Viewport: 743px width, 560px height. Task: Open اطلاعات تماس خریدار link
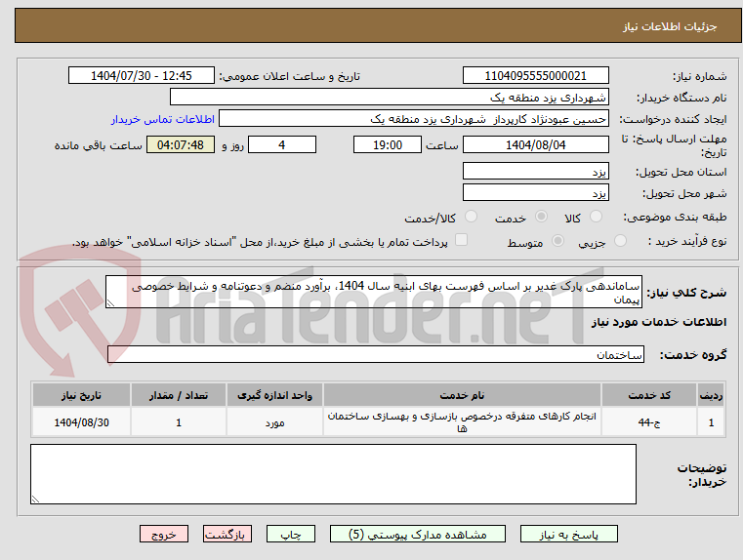tap(163, 119)
